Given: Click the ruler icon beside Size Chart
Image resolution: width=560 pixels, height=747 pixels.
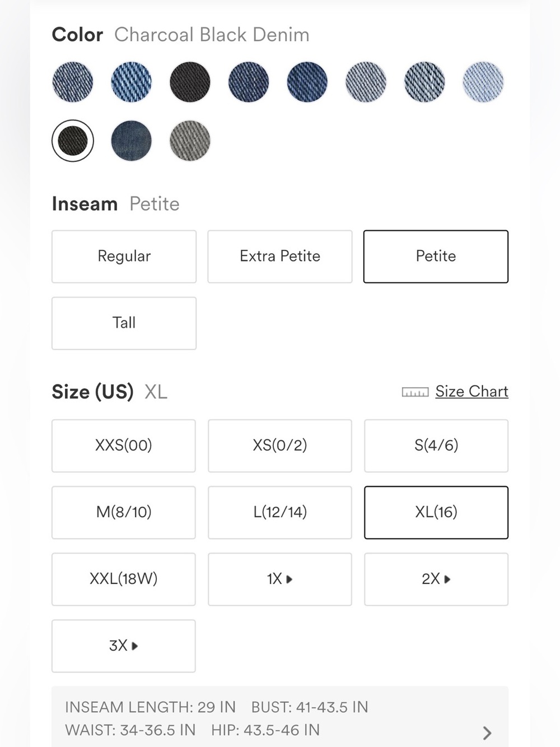Looking at the screenshot, I should click(415, 392).
